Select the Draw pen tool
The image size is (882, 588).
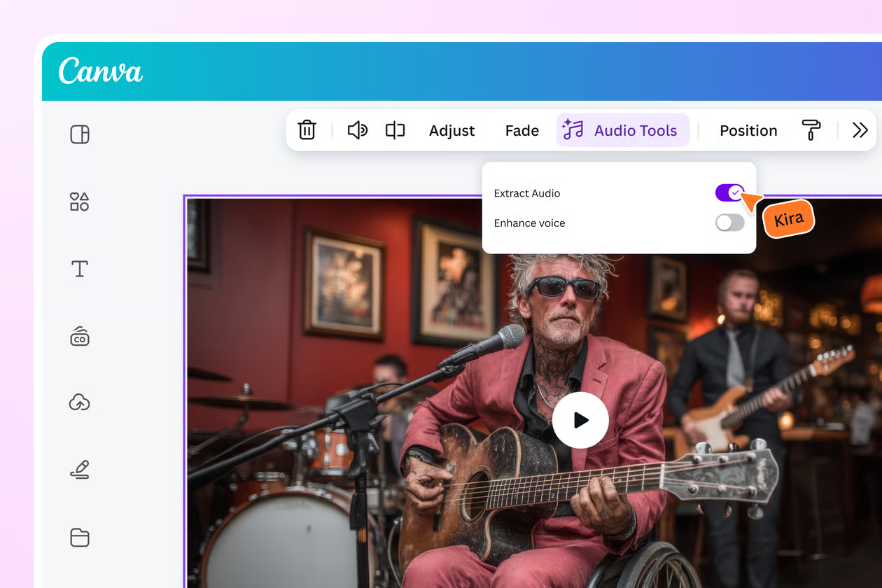pyautogui.click(x=80, y=470)
